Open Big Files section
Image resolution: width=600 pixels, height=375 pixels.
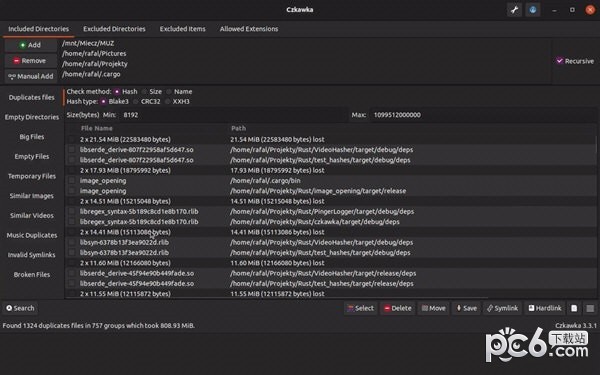pyautogui.click(x=32, y=137)
